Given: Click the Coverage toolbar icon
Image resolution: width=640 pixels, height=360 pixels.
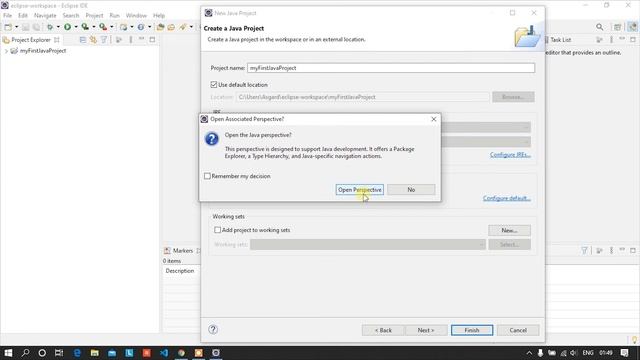Looking at the screenshot, I should 85,27.
